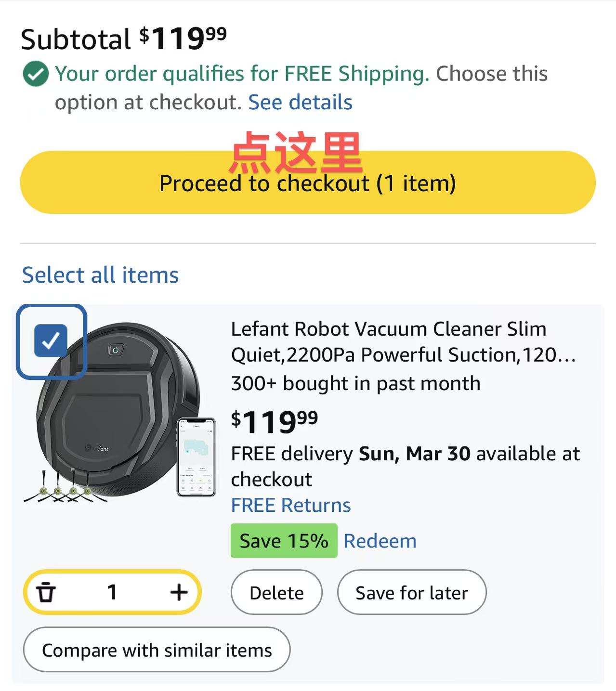This screenshot has width=616, height=691.
Task: Redeem the 15% coupon
Action: tap(380, 541)
